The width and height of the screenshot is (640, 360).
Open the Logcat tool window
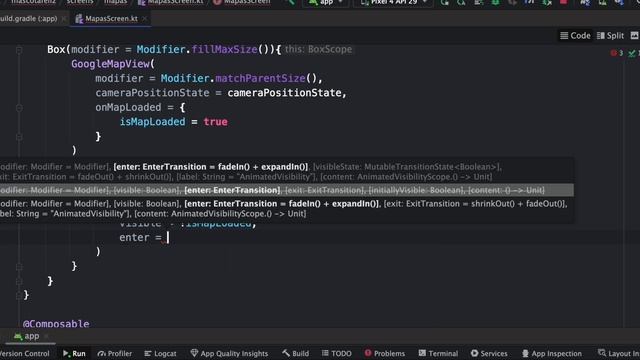[160, 353]
